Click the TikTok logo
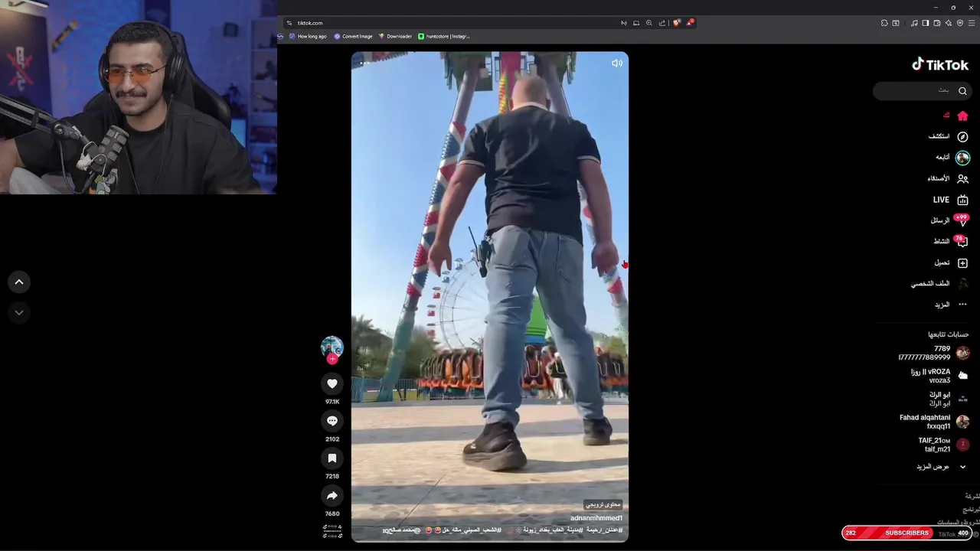Image resolution: width=980 pixels, height=551 pixels. click(940, 65)
